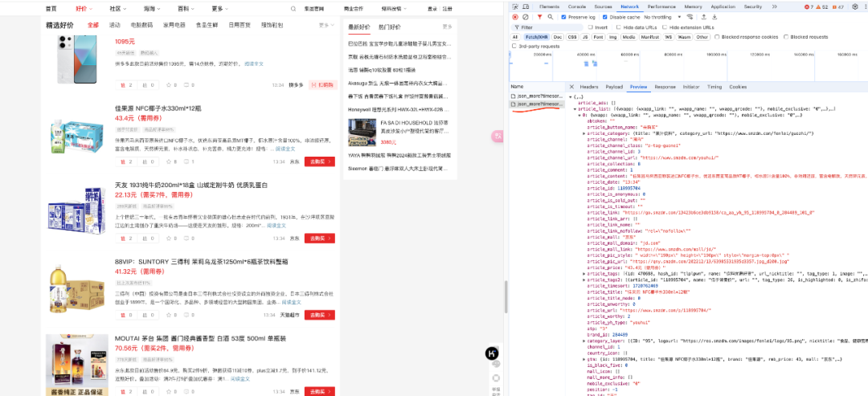The image size is (868, 396).
Task: Switch to the Console tab in DevTools
Action: click(x=577, y=6)
